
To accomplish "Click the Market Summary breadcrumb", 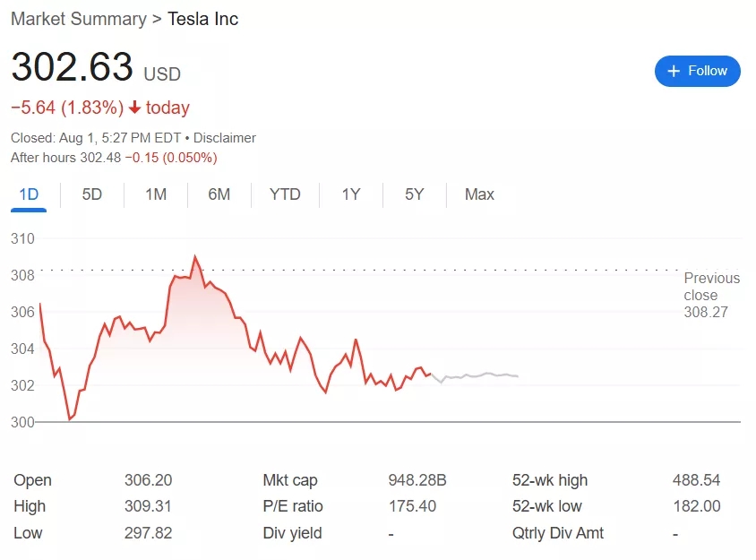I will point(78,19).
